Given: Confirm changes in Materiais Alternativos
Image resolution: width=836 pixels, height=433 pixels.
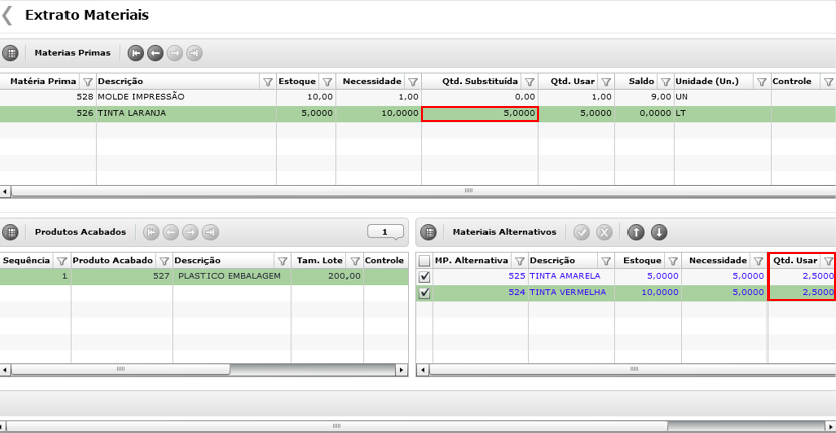Looking at the screenshot, I should (x=582, y=232).
